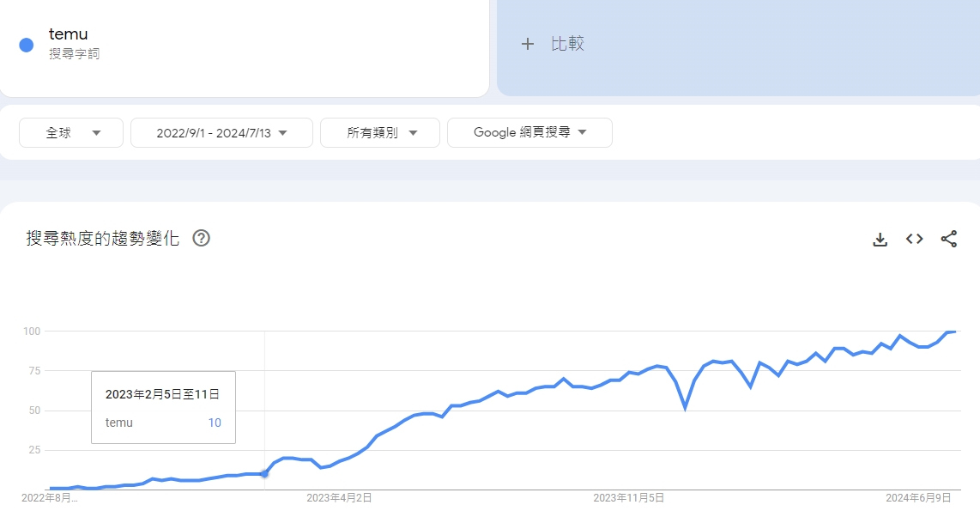This screenshot has width=980, height=517.
Task: Share the interest over time chart
Action: coord(949,239)
